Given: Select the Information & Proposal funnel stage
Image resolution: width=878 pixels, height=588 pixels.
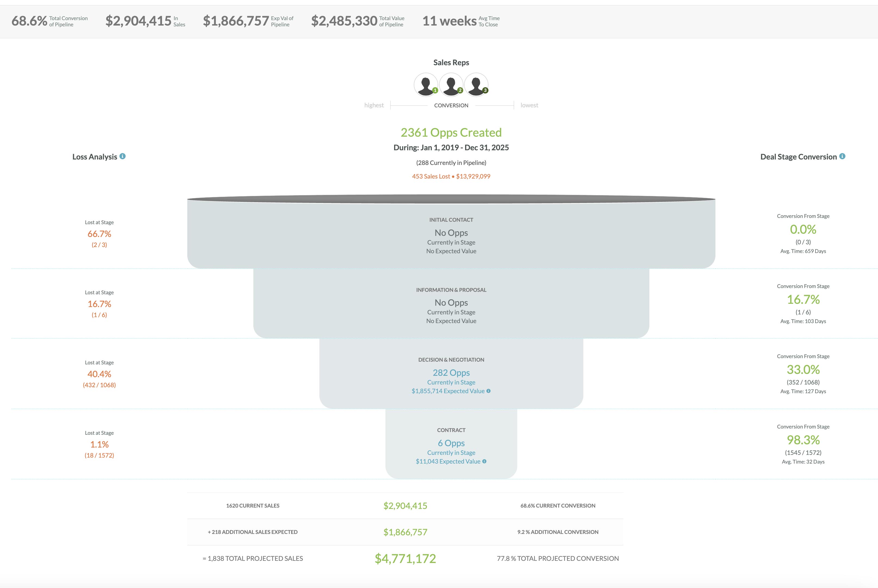Looking at the screenshot, I should [451, 304].
